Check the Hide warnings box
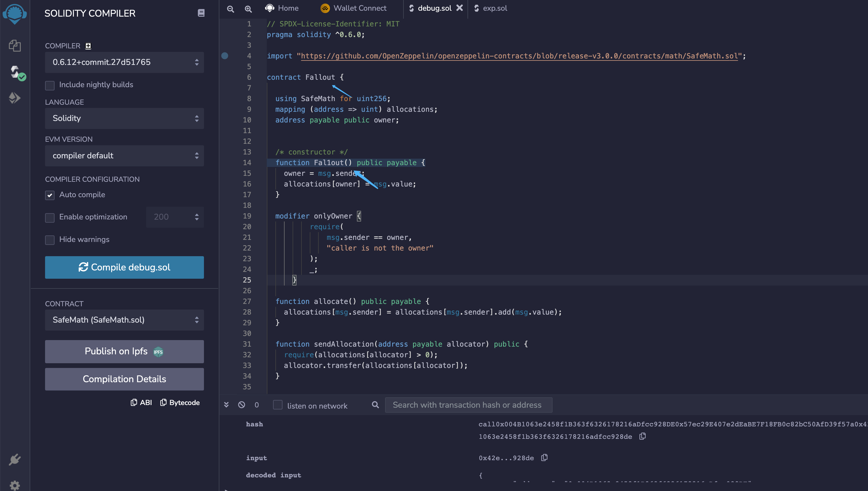The height and width of the screenshot is (491, 868). (50, 240)
